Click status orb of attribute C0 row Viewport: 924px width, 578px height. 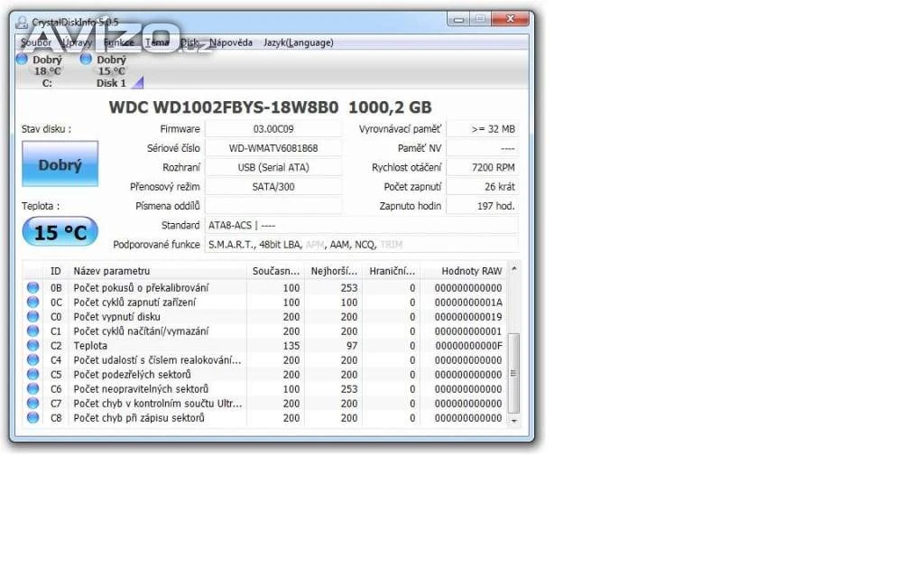[33, 317]
